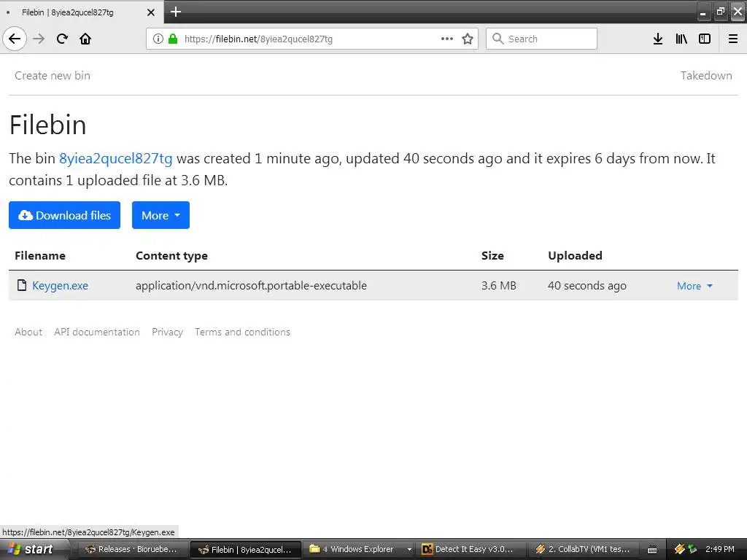Click the forward navigation arrow
This screenshot has width=747, height=560.
coord(39,39)
